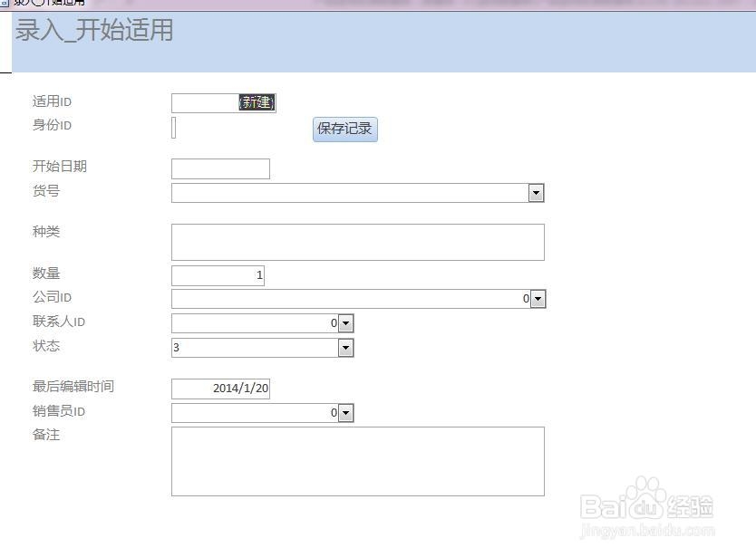Click the 最后编辑时间 label
Image resolution: width=756 pixels, height=557 pixels.
coord(73,387)
